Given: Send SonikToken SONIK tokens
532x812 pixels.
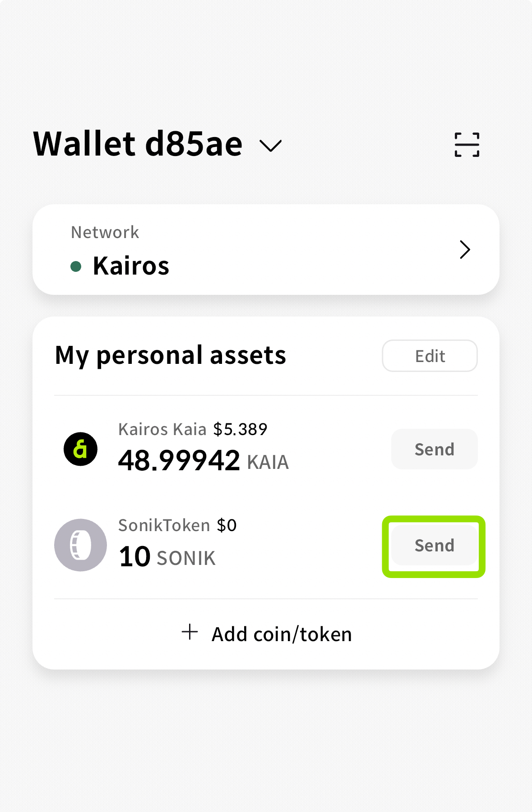Looking at the screenshot, I should click(434, 545).
